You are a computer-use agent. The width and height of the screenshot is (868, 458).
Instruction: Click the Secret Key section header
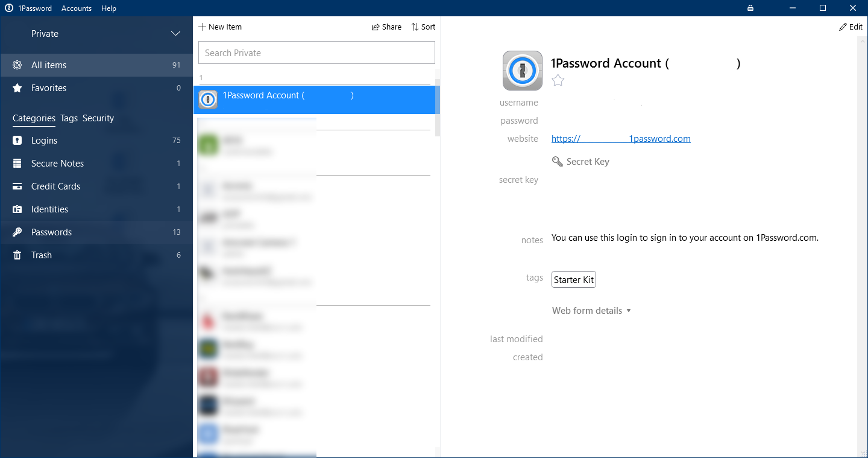[x=580, y=162]
